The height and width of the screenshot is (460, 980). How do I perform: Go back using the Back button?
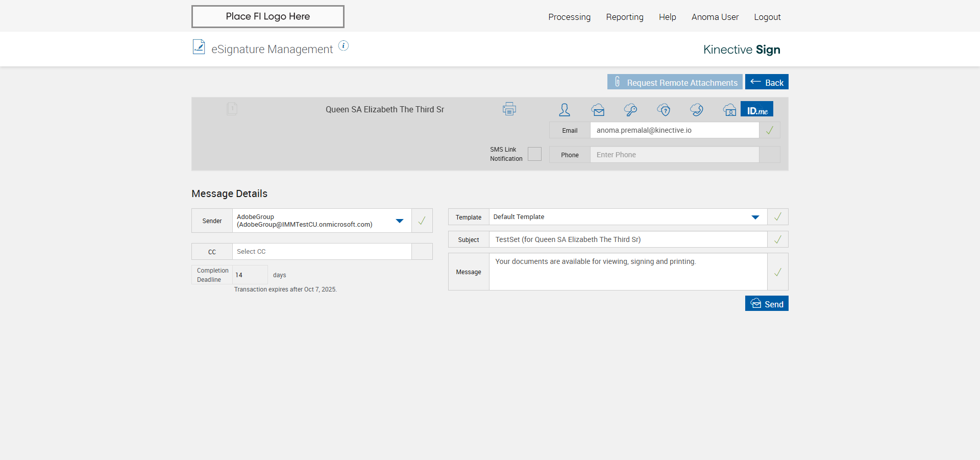[767, 82]
